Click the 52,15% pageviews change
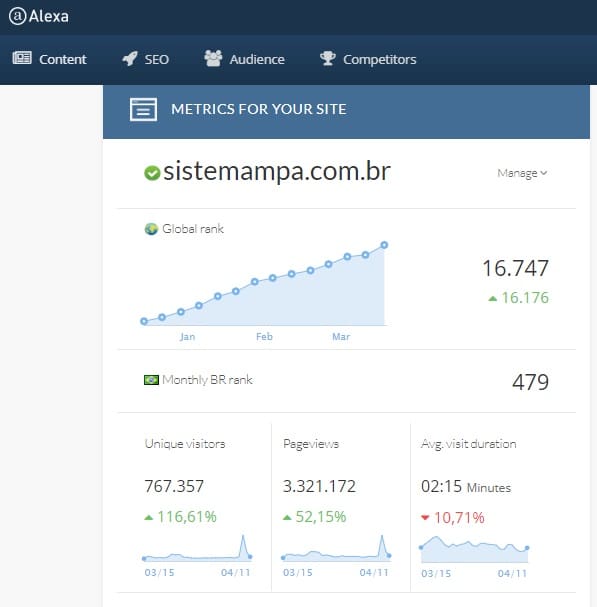 click(x=321, y=517)
